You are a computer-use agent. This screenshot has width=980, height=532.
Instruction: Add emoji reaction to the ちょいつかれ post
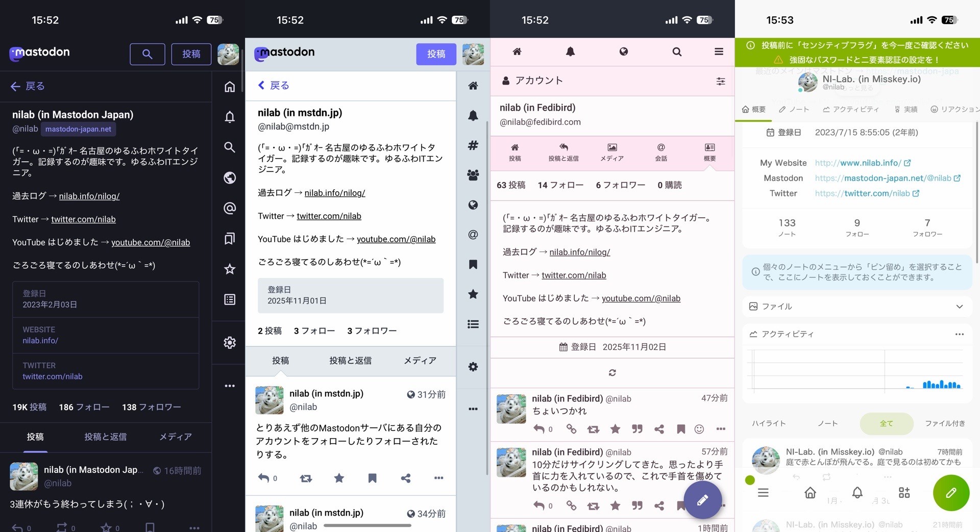700,429
